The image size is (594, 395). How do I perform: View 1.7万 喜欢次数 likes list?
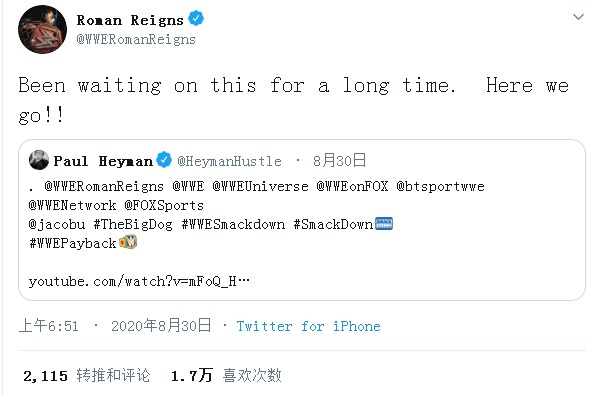click(x=226, y=376)
